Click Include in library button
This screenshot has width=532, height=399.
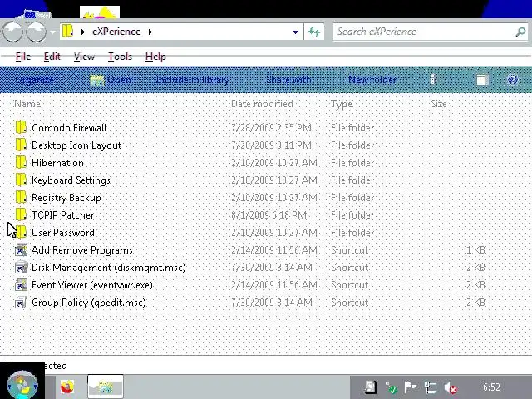tap(192, 80)
